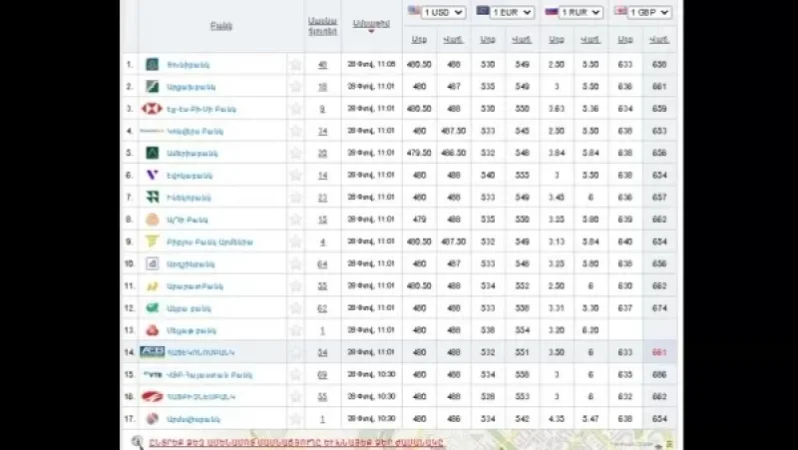Open the 1 USD currency dropdown

[x=444, y=12]
